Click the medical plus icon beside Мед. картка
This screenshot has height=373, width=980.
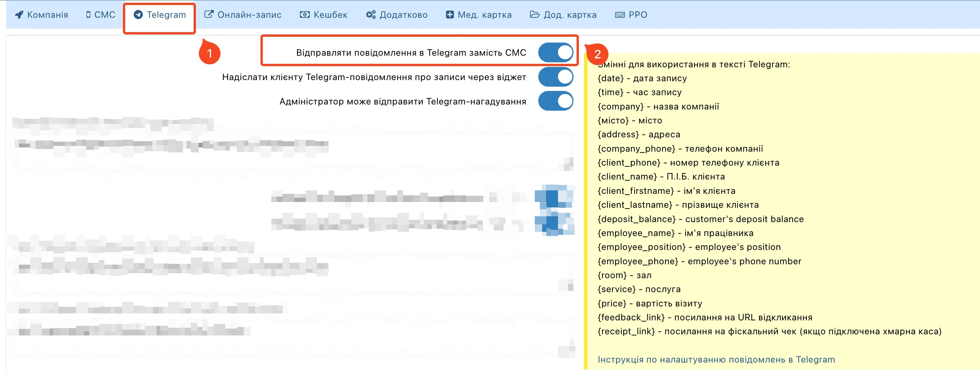(x=450, y=15)
